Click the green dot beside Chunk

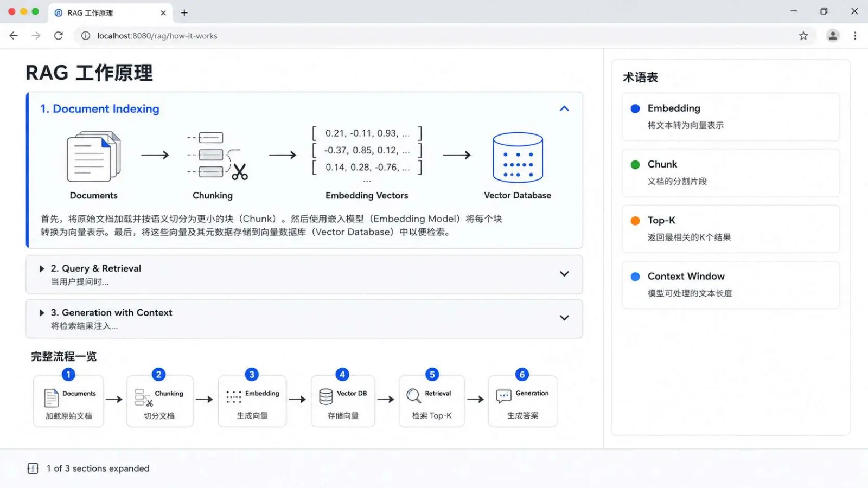point(635,165)
